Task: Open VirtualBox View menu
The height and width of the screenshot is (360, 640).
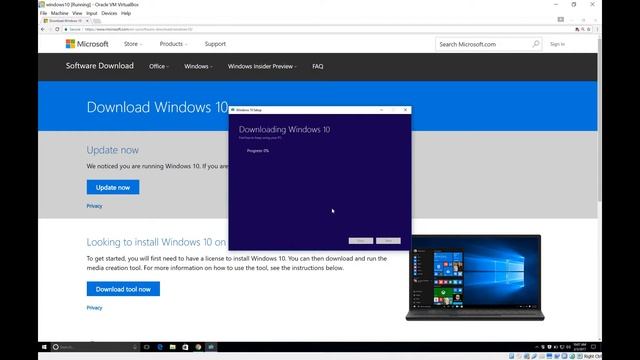Action: pos(77,13)
